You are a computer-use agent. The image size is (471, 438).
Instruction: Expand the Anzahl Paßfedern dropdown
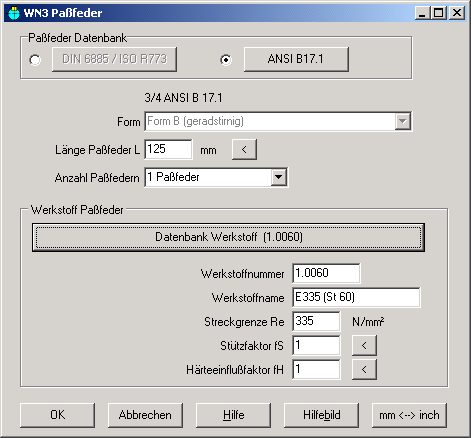click(279, 177)
